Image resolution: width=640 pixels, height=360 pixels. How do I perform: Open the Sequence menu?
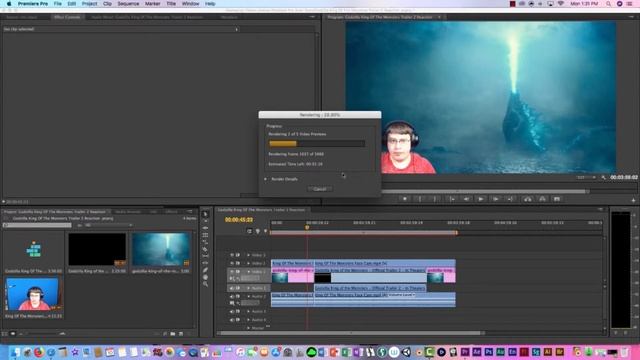(x=128, y=4)
